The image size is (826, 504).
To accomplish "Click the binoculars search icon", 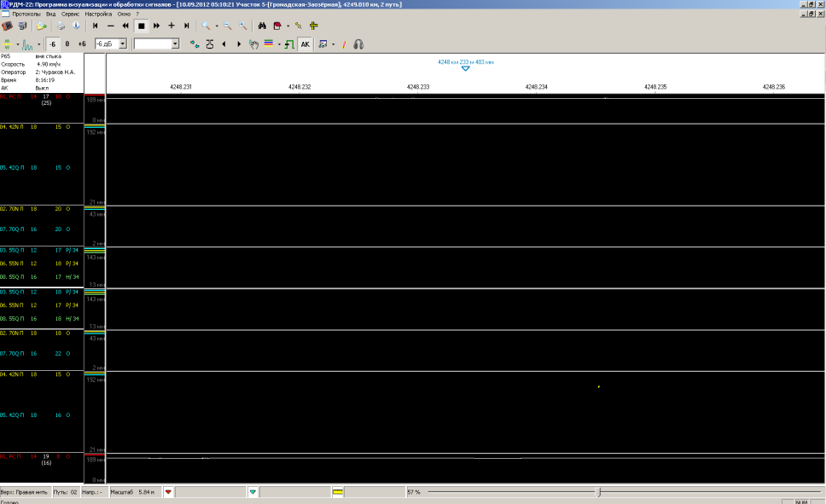I will point(264,26).
